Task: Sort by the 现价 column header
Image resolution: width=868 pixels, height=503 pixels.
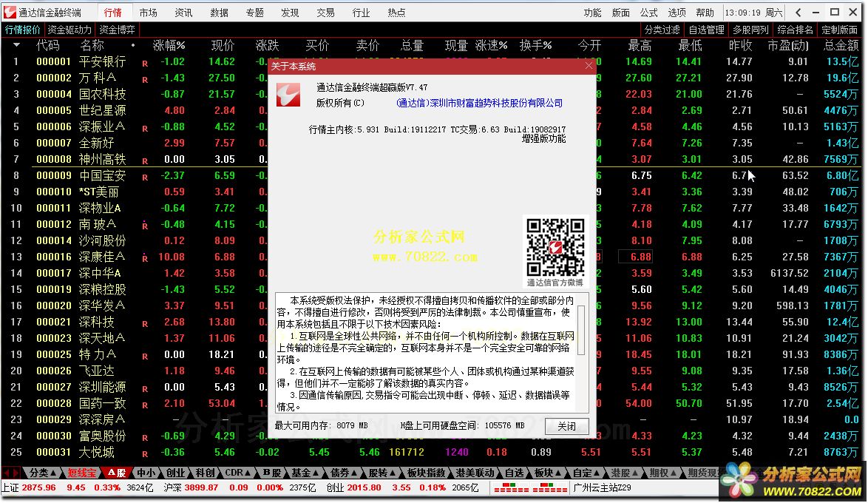Action: pos(223,45)
